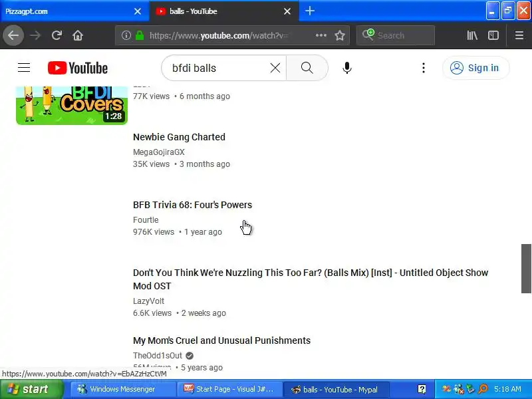Click the help question-mark tray icon
The height and width of the screenshot is (399, 532).
pyautogui.click(x=422, y=389)
